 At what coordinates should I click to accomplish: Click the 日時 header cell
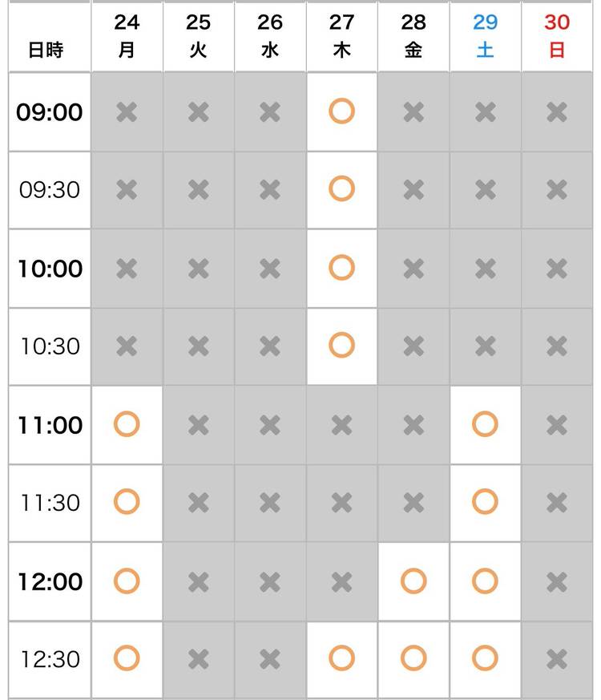pos(46,50)
